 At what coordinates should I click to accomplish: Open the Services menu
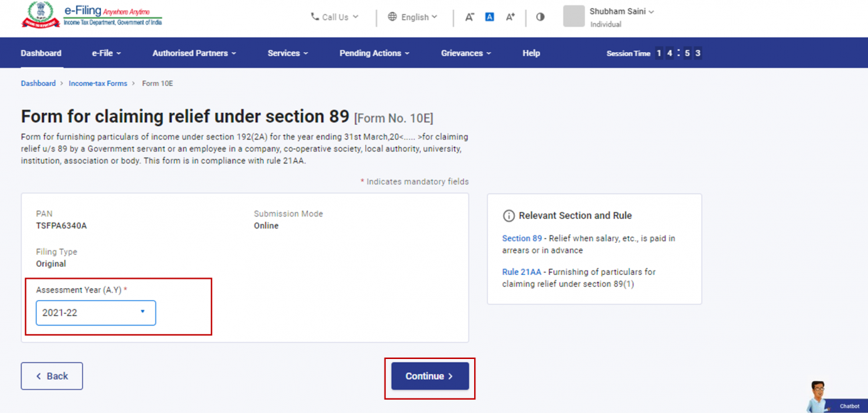(x=288, y=53)
